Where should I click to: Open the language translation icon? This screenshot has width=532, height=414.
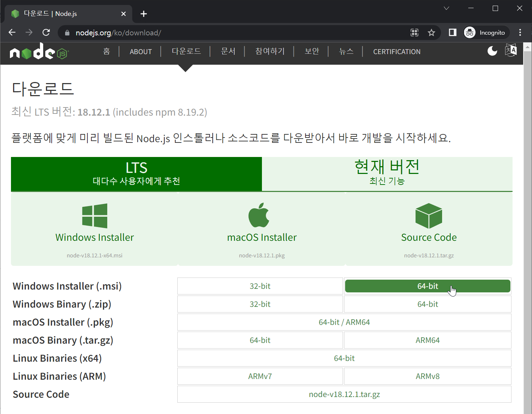511,51
